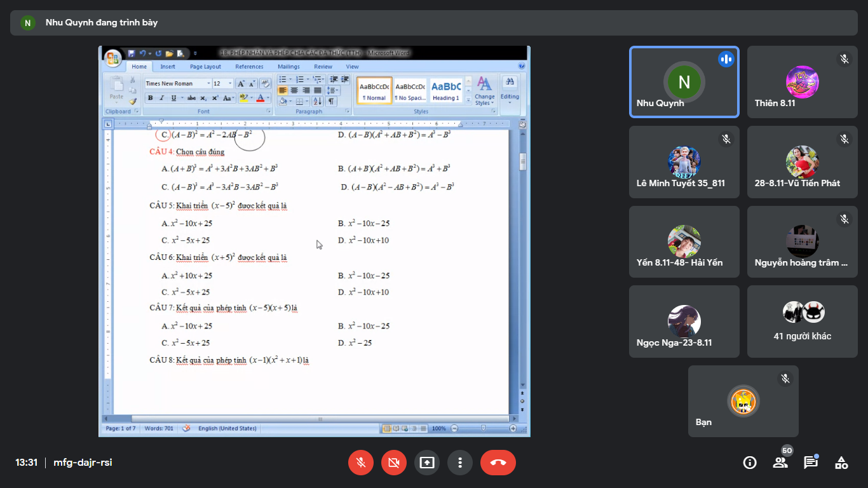Select Normal style thumbnail

(374, 90)
